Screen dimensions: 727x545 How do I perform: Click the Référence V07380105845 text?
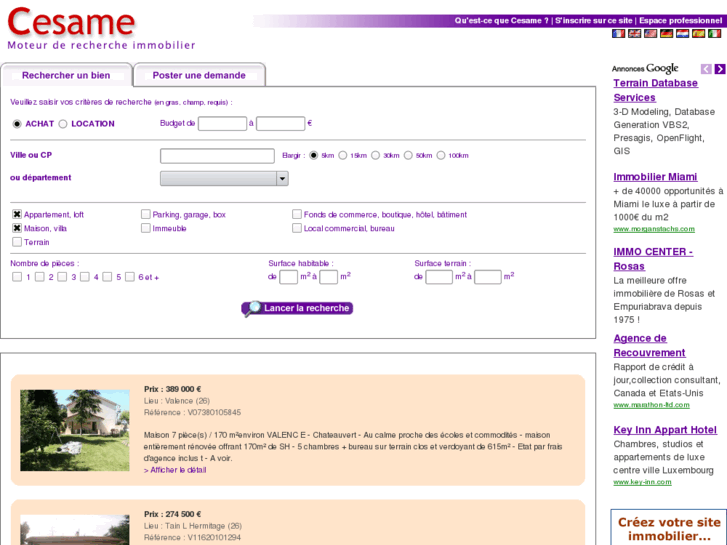[192, 412]
